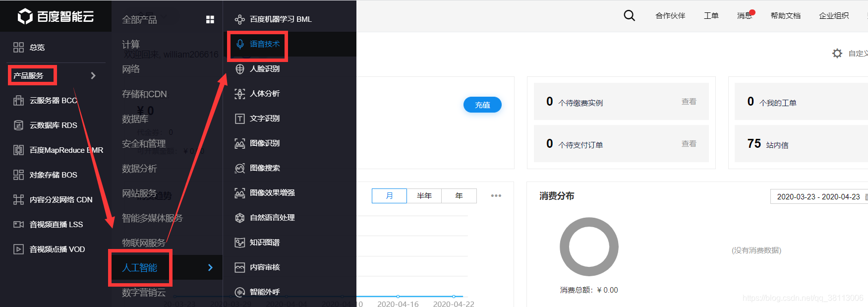
Task: Click the 人脸识别 icon
Action: coord(240,69)
